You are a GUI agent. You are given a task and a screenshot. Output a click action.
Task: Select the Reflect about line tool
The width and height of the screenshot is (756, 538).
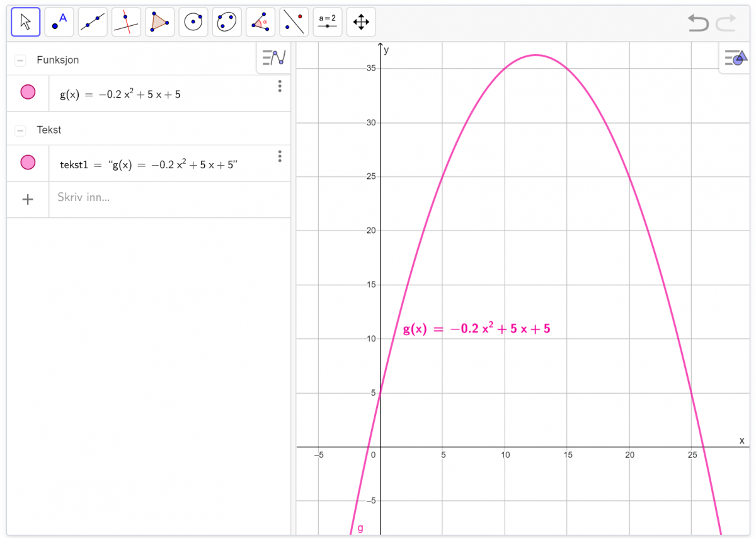294,22
